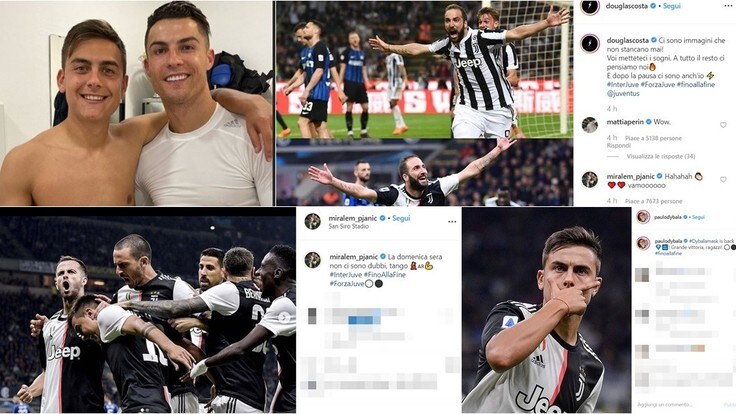Follow miralem_pjanic via Segui link
The image size is (736, 414).
(401, 218)
